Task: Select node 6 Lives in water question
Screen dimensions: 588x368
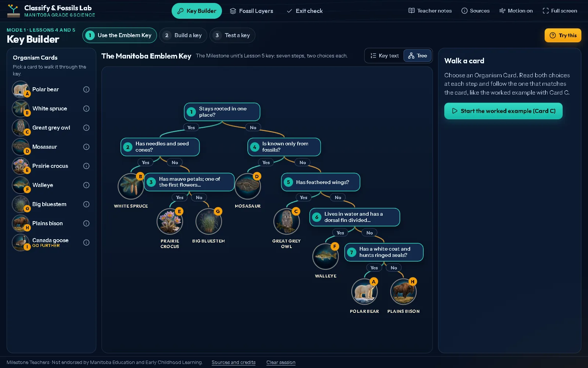Action: [x=355, y=217]
